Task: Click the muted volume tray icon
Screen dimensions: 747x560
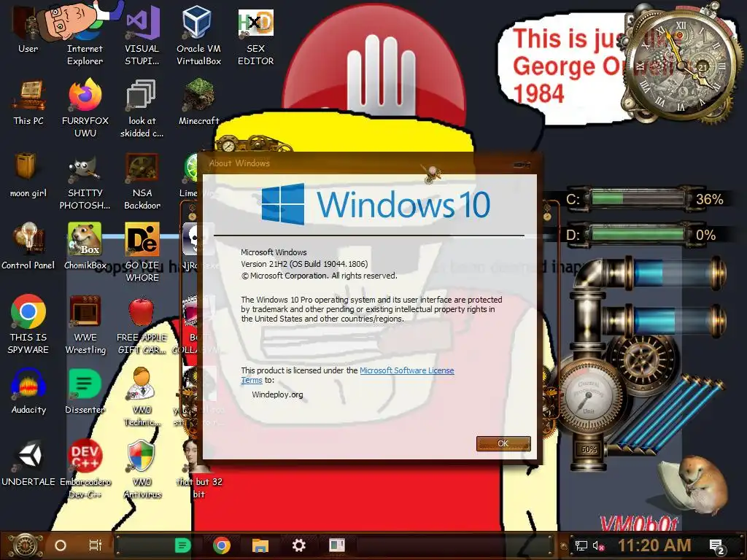Action: pyautogui.click(x=598, y=545)
